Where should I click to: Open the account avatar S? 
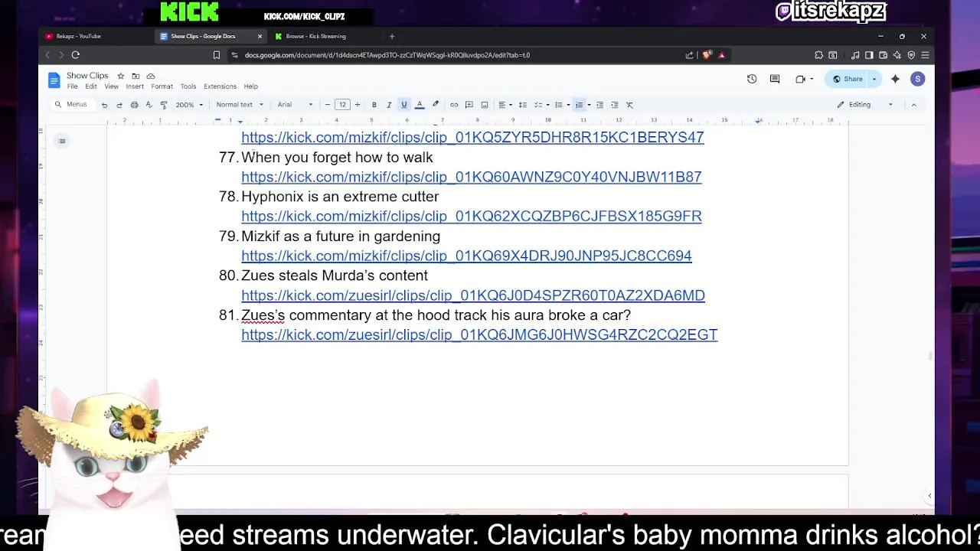coord(917,79)
